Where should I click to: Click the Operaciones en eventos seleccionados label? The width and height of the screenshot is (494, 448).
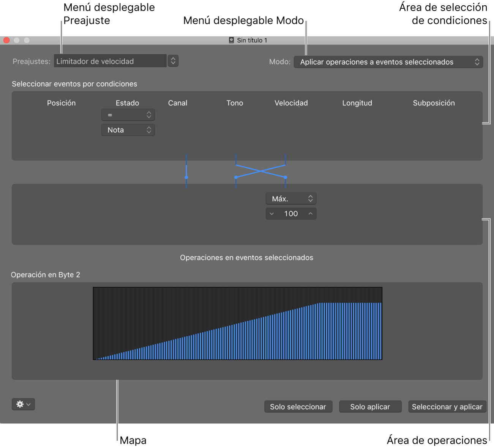tap(247, 258)
